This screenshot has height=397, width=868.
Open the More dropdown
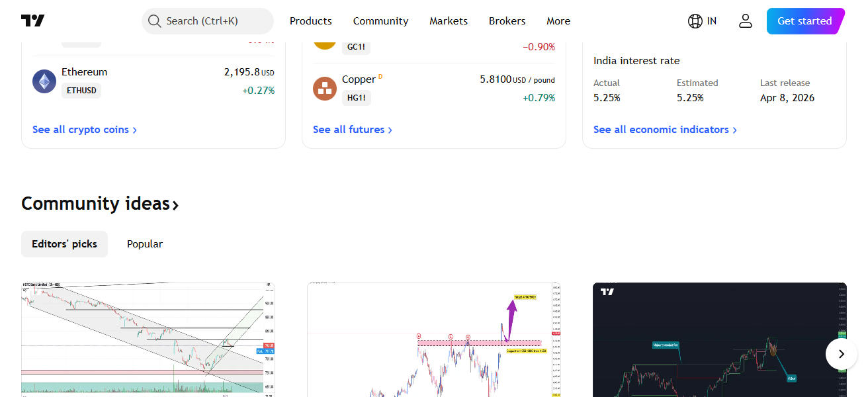click(x=558, y=21)
